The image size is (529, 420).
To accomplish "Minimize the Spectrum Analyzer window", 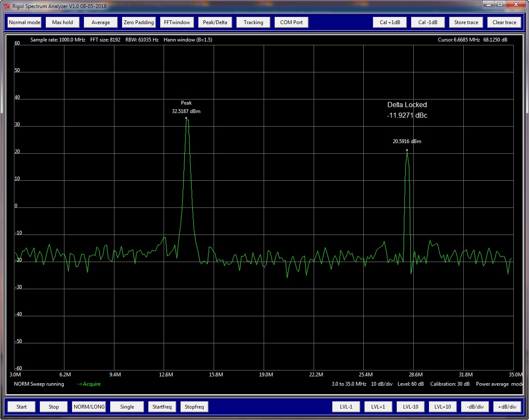I will click(x=489, y=5).
